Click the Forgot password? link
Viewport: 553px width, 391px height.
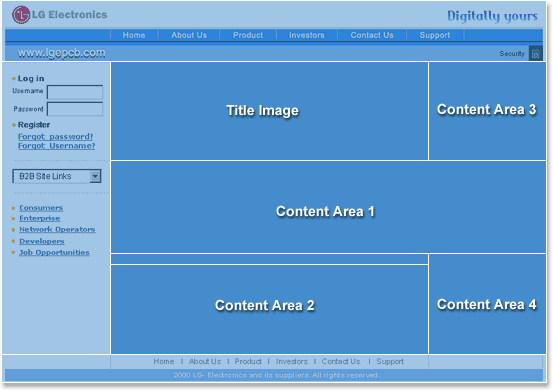(56, 136)
